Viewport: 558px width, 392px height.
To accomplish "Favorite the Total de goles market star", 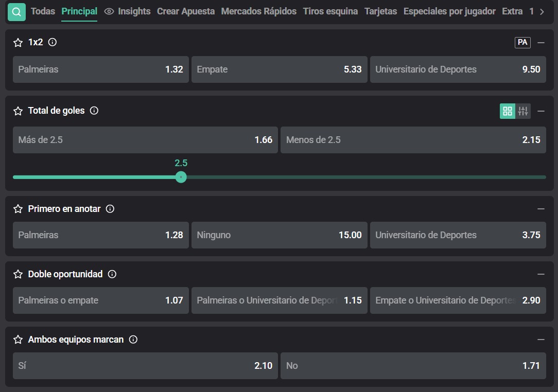I will coord(18,111).
